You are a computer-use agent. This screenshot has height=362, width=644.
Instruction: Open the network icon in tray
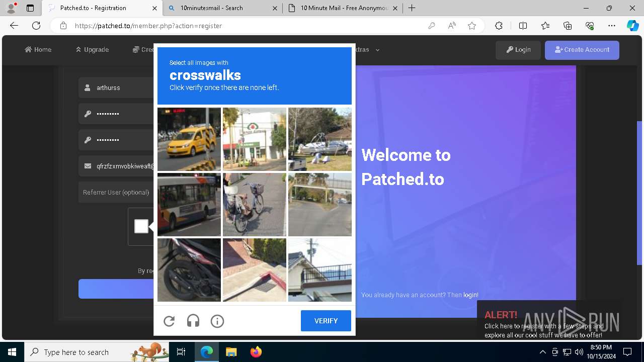coord(567,352)
